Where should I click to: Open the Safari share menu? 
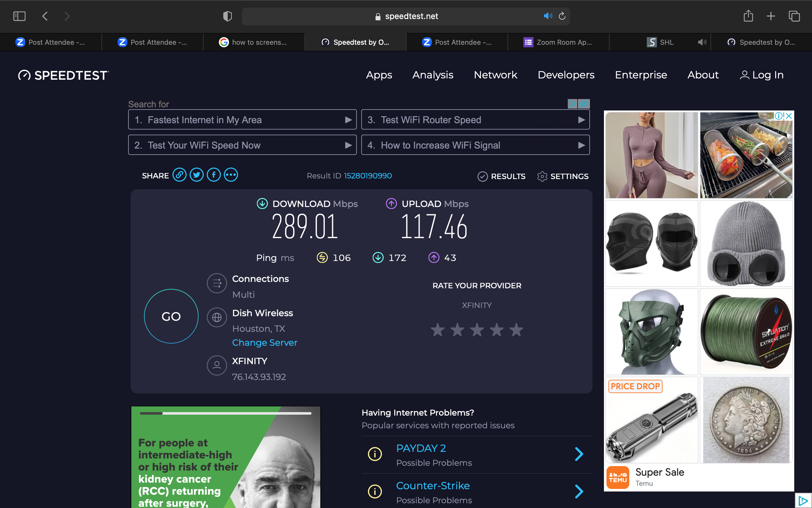click(748, 16)
